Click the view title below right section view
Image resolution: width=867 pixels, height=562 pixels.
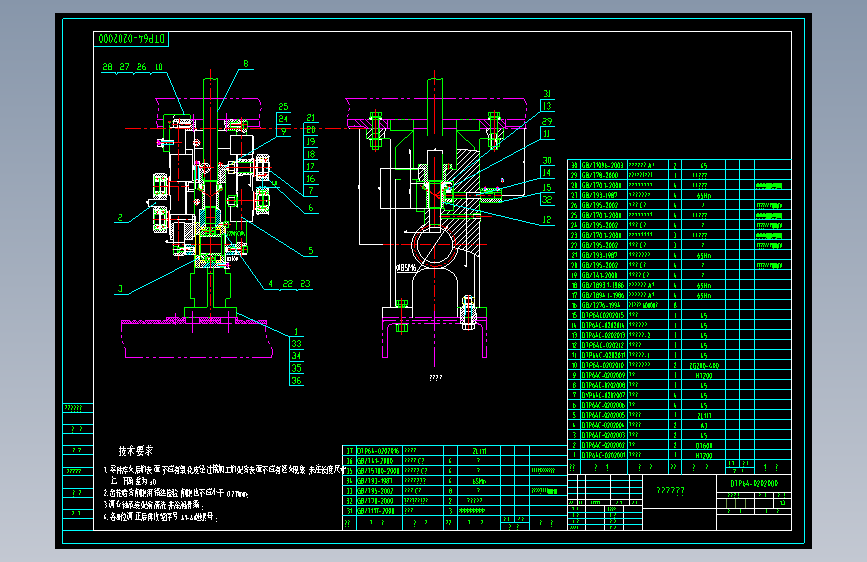coord(436,378)
